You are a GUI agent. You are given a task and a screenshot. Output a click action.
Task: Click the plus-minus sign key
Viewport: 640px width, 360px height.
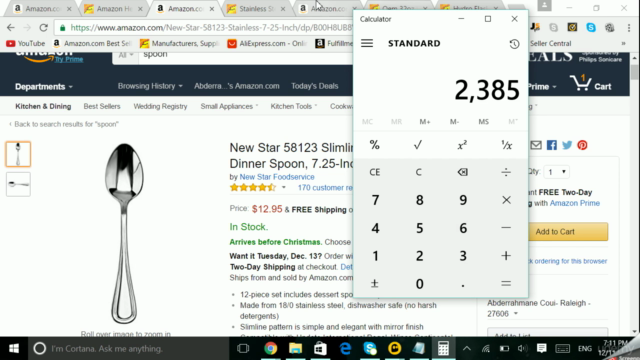tap(374, 283)
